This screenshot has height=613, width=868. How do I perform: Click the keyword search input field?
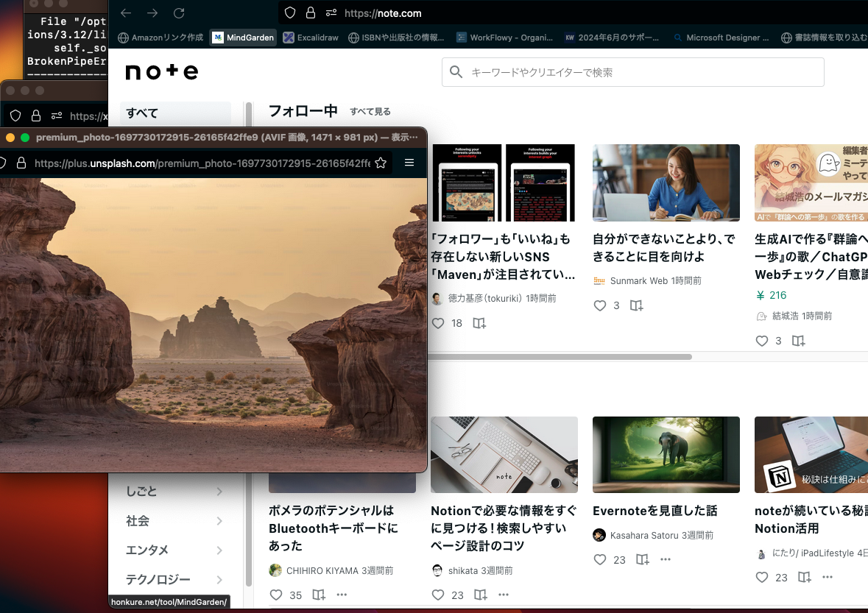point(633,72)
